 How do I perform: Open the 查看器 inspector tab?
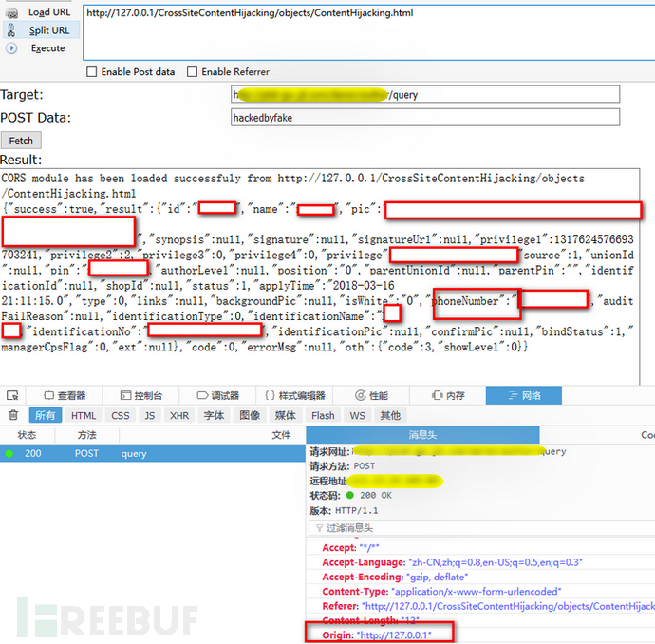65,395
